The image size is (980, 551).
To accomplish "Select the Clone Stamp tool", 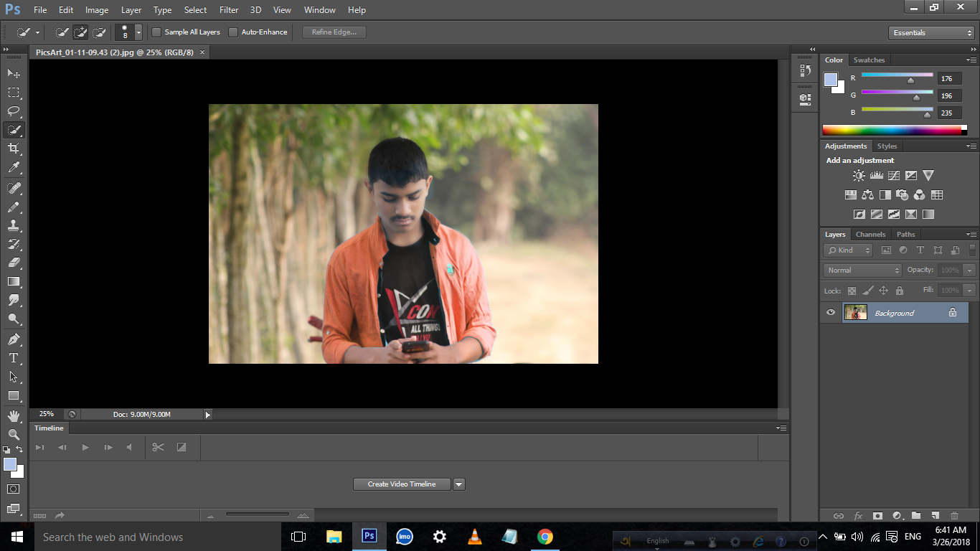I will [14, 225].
